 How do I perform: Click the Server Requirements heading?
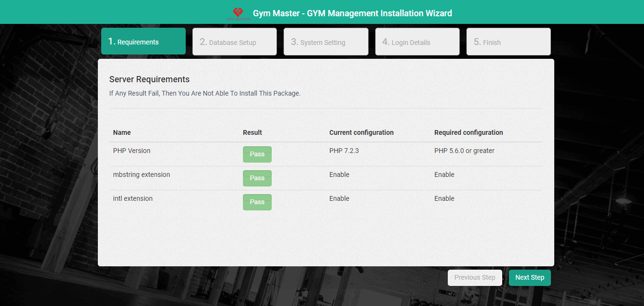pos(149,79)
